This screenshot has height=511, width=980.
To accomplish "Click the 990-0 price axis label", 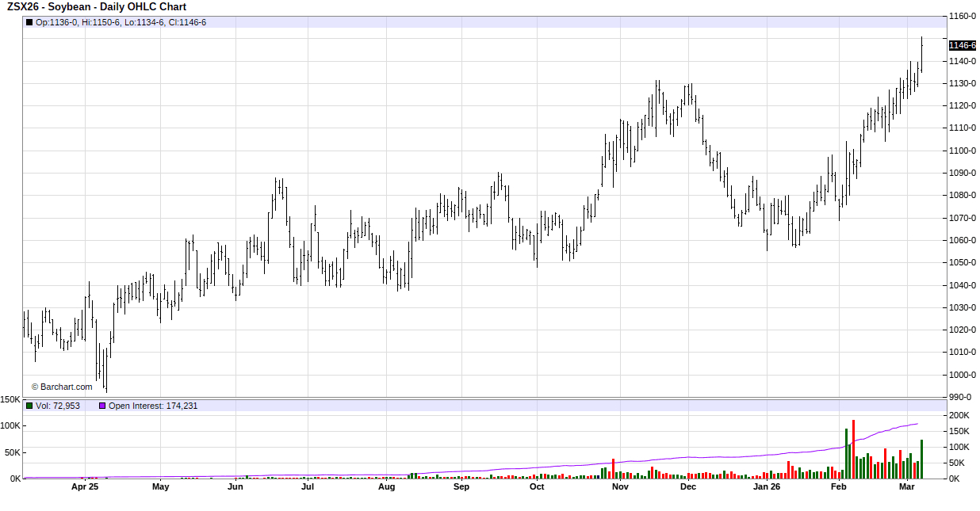I will 960,397.
